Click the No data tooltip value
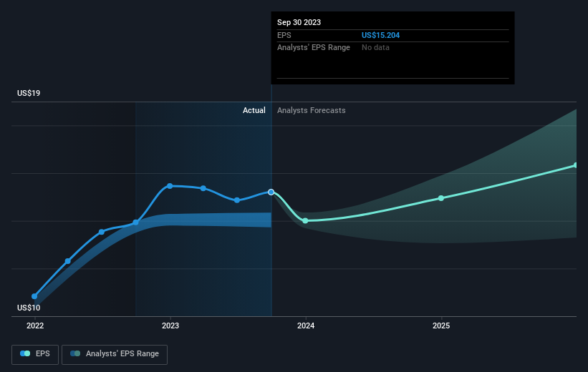Screen dimensions: 588x372 [x=375, y=48]
